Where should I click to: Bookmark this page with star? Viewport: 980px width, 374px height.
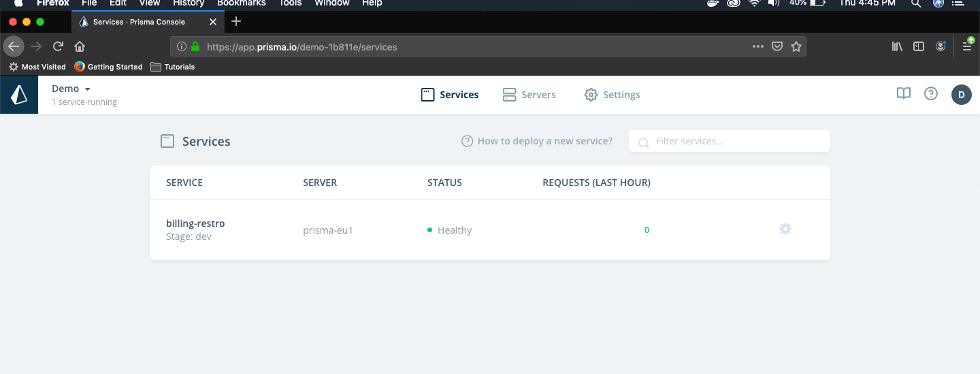(796, 47)
